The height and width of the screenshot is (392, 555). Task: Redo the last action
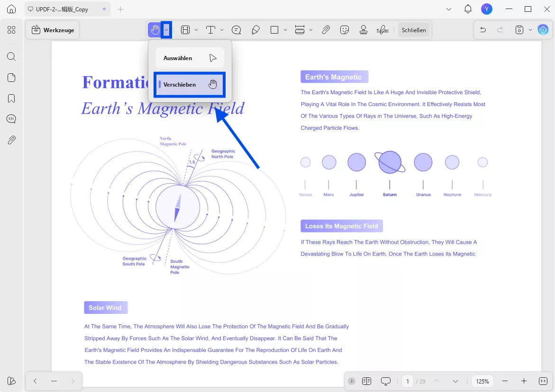point(500,30)
